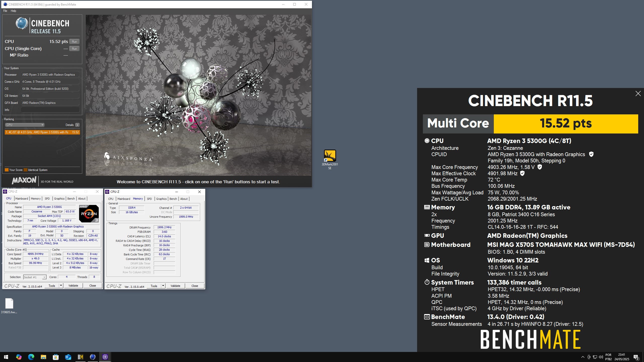
Task: Click Tools button in right CPU-Z
Action: pos(154,286)
